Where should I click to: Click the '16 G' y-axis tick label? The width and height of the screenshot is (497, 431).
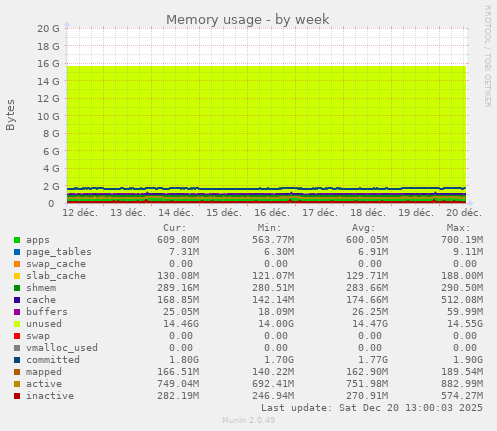[48, 64]
